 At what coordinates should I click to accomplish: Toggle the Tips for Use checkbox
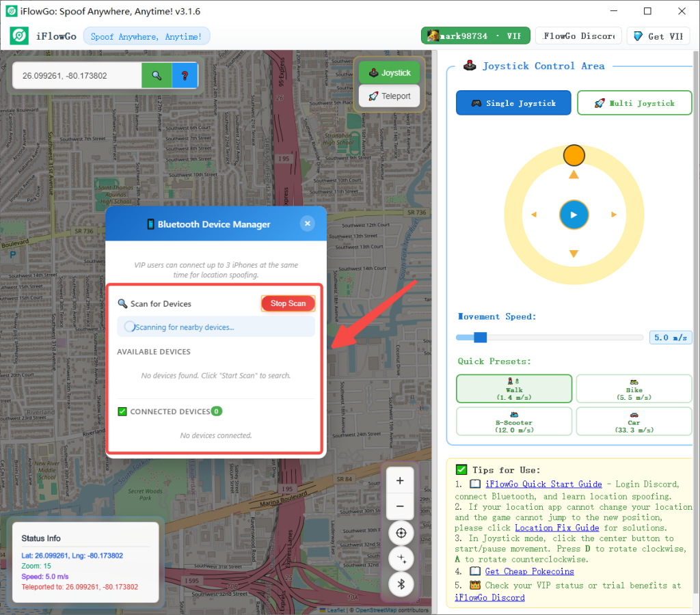coord(461,469)
